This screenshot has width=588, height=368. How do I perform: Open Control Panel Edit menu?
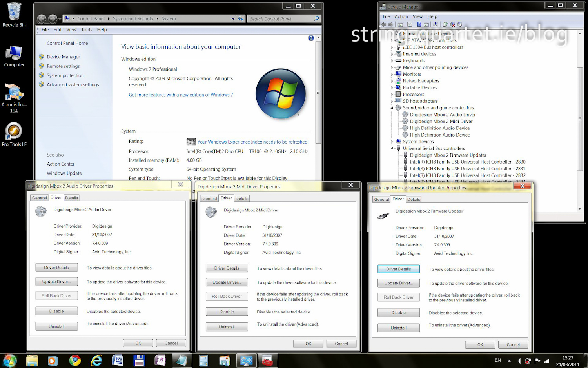[x=57, y=30]
